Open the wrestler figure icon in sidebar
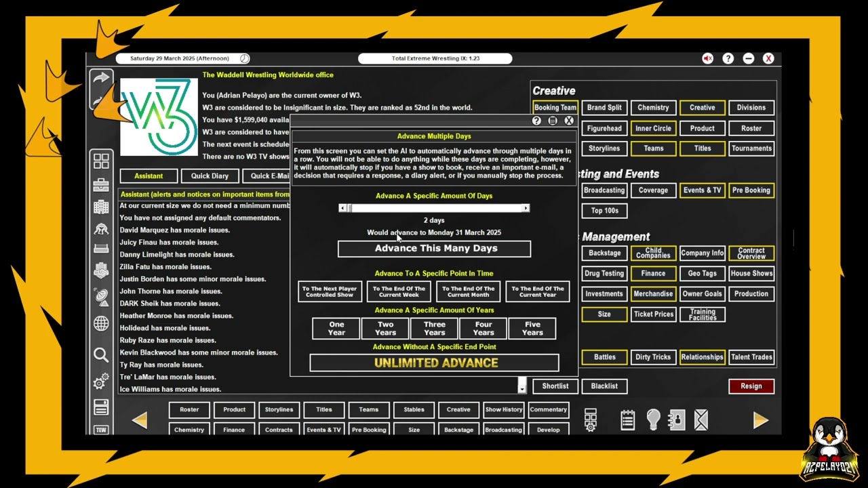Viewport: 868px width, 488px height. click(x=101, y=229)
